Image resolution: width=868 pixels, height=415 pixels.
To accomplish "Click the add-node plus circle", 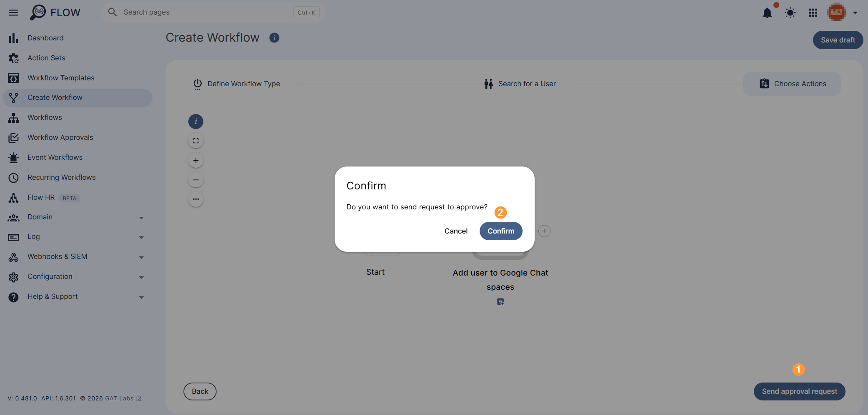I will click(x=544, y=231).
